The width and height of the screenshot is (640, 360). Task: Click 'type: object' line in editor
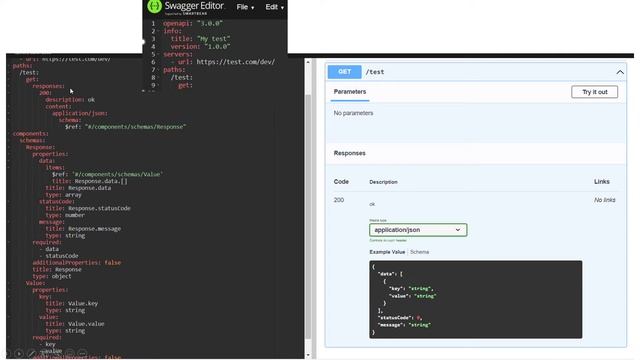52,276
